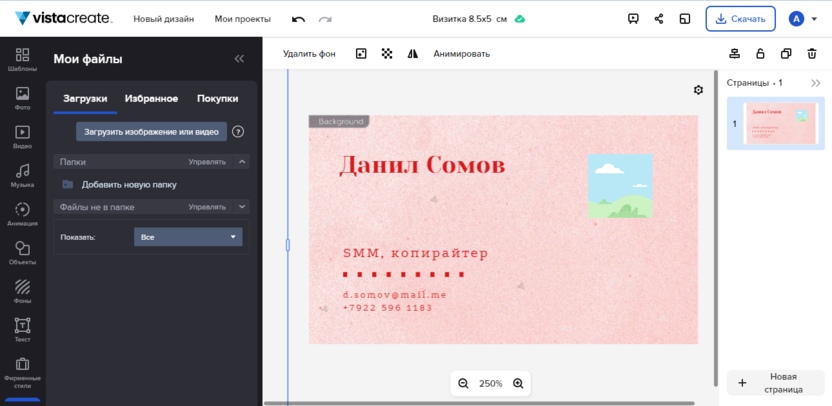Open the Музыка sidebar section
The image size is (832, 406).
coord(22,176)
